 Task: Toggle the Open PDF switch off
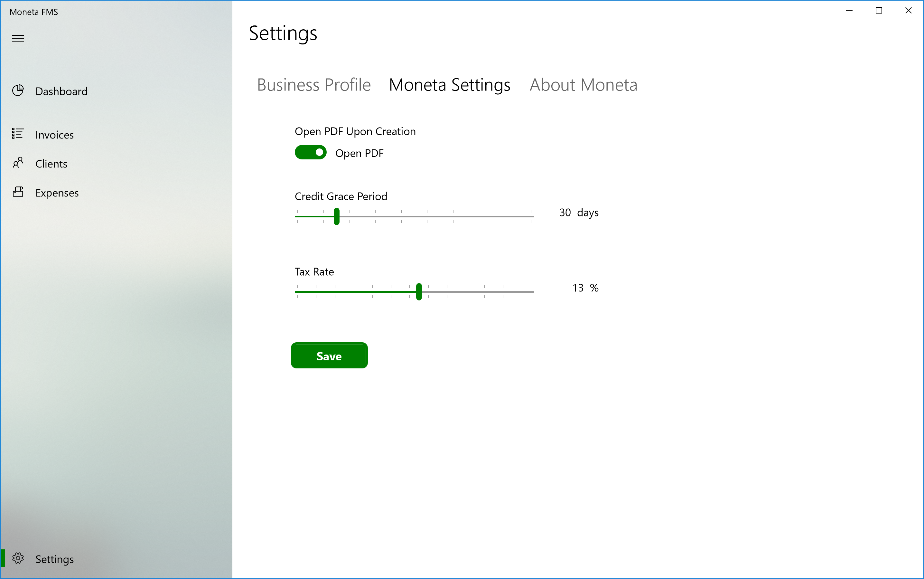click(x=310, y=152)
